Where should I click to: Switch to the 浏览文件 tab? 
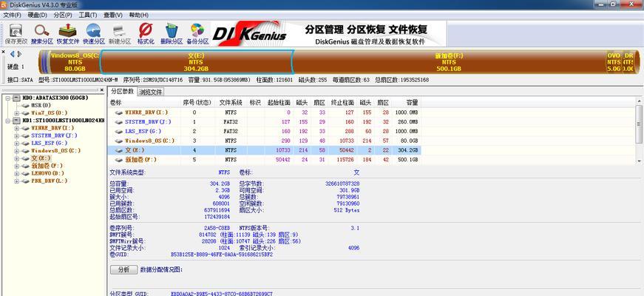pos(151,92)
